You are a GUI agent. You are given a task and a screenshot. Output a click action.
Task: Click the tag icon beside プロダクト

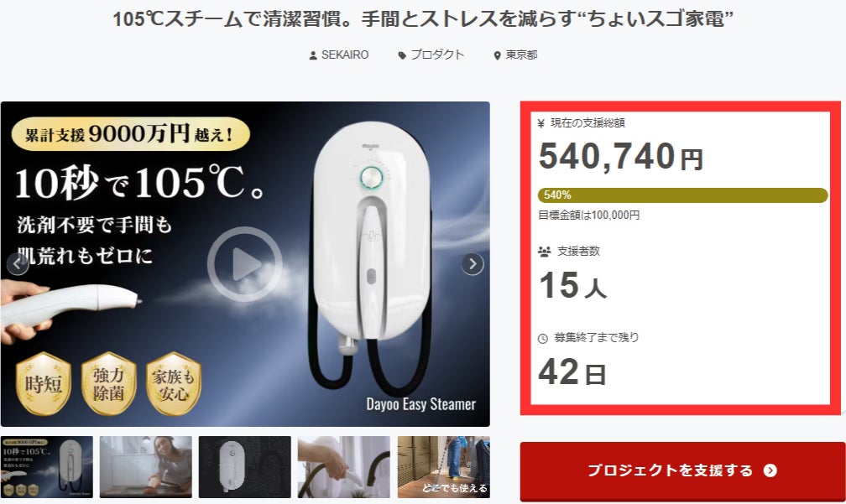[x=402, y=55]
